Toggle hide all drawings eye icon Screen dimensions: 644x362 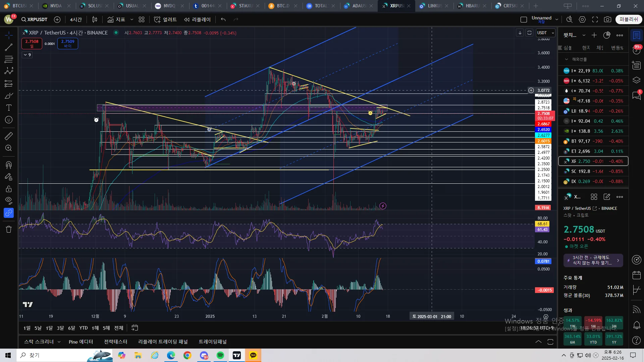tap(9, 200)
